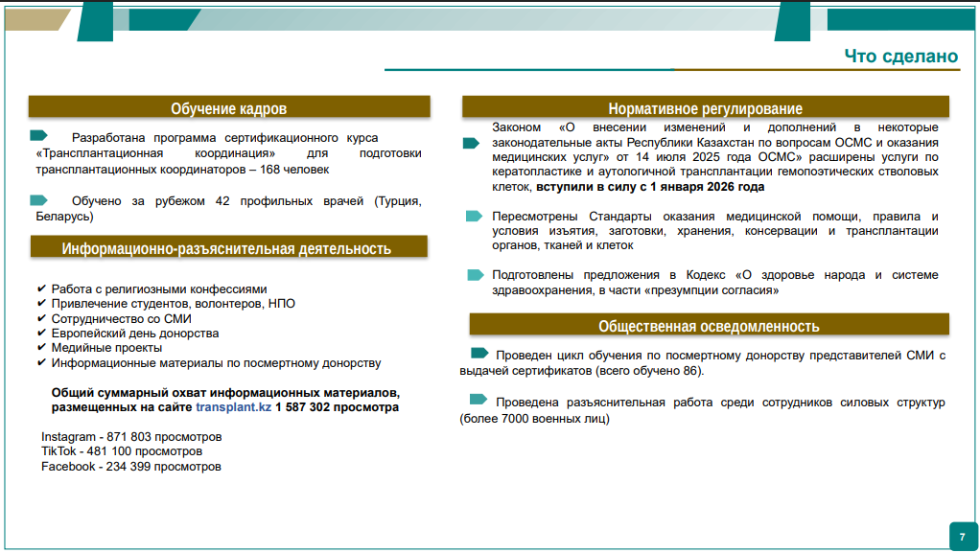Click the checkmark next to "Сотрудничество со СМИ"

click(x=41, y=318)
